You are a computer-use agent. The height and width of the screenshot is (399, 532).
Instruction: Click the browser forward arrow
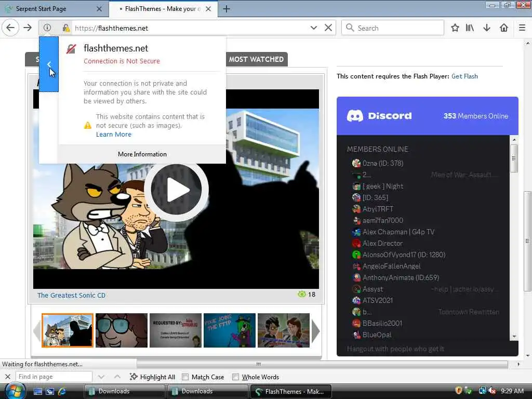click(28, 28)
